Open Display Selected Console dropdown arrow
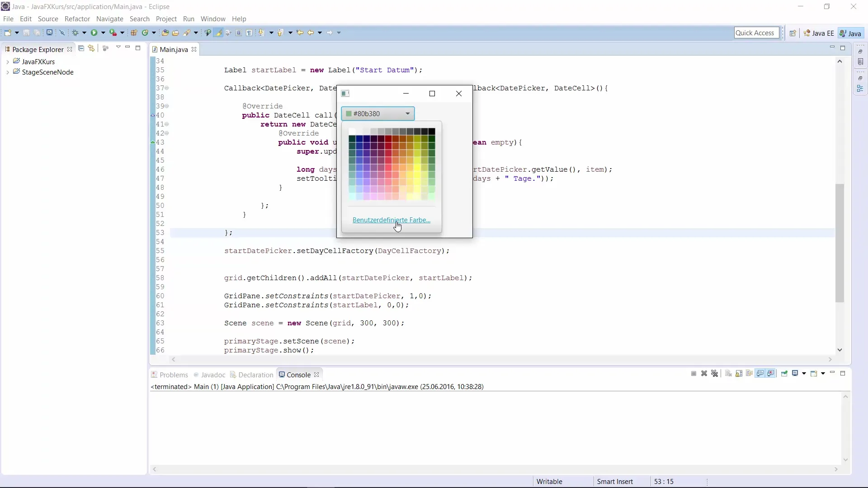This screenshot has width=868, height=488. [x=804, y=373]
